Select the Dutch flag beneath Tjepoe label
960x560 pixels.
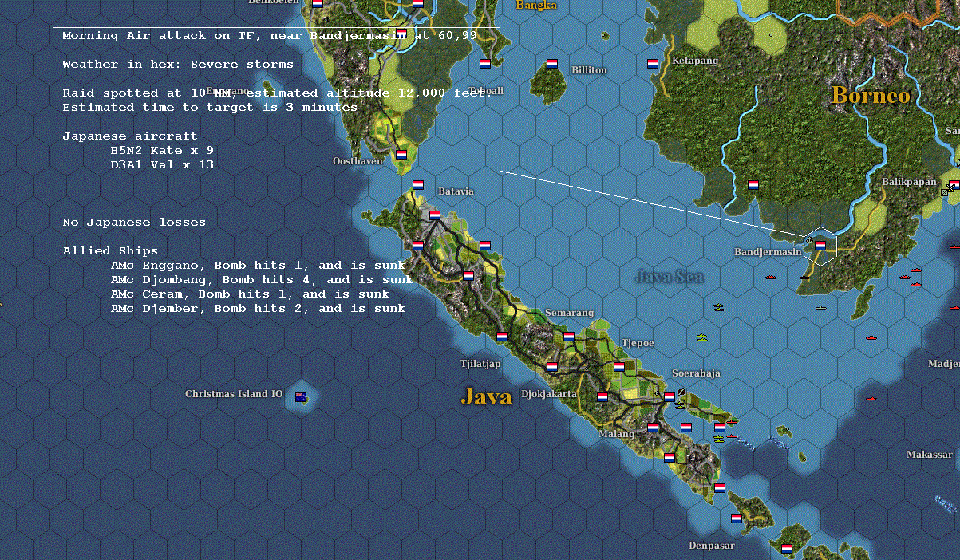[619, 367]
